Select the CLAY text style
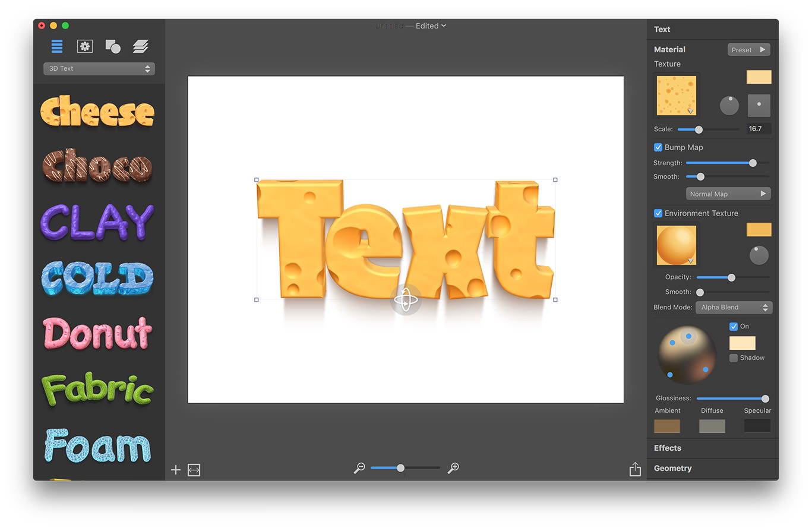 pos(97,222)
